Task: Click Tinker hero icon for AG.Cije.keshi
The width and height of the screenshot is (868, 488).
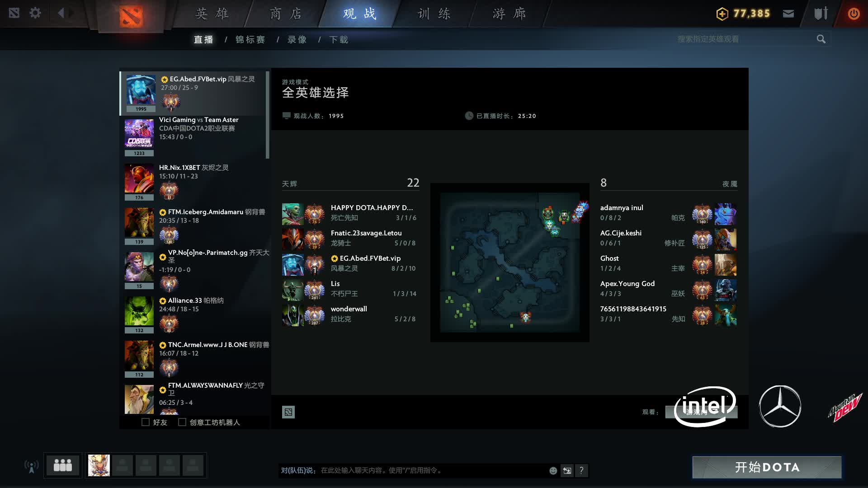Action: (726, 239)
